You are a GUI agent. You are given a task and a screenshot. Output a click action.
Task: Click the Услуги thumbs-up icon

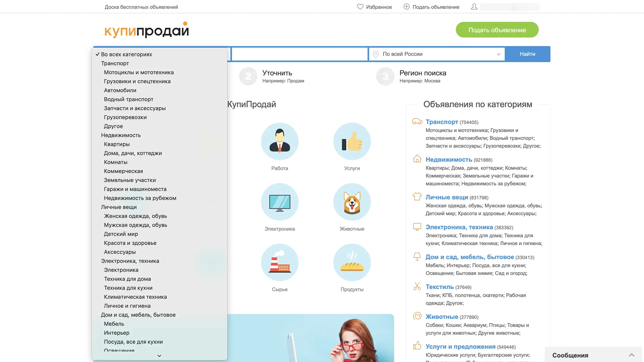[x=352, y=141]
